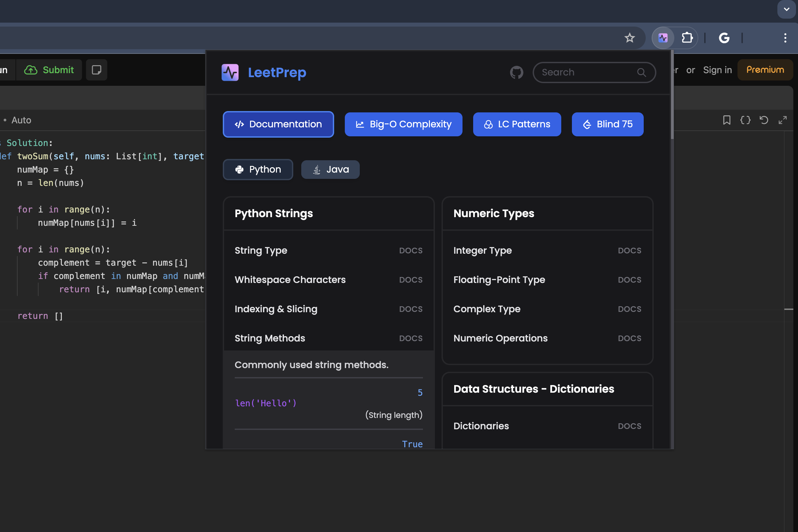This screenshot has height=532, width=798.
Task: Switch to the Documentation tab
Action: point(278,124)
